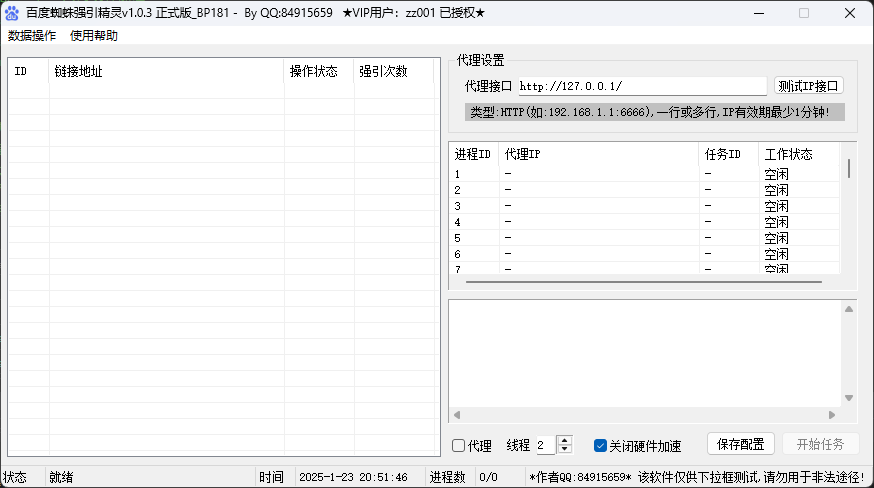Image resolution: width=874 pixels, height=488 pixels.
Task: Click the 保存配置 button
Action: coord(740,444)
